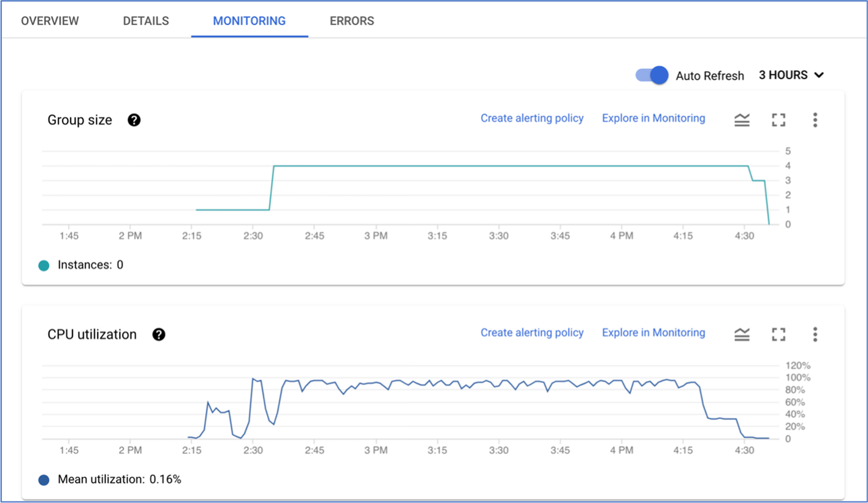Click the '120%' label on CPU chart axis
The image size is (868, 503).
[x=798, y=366]
